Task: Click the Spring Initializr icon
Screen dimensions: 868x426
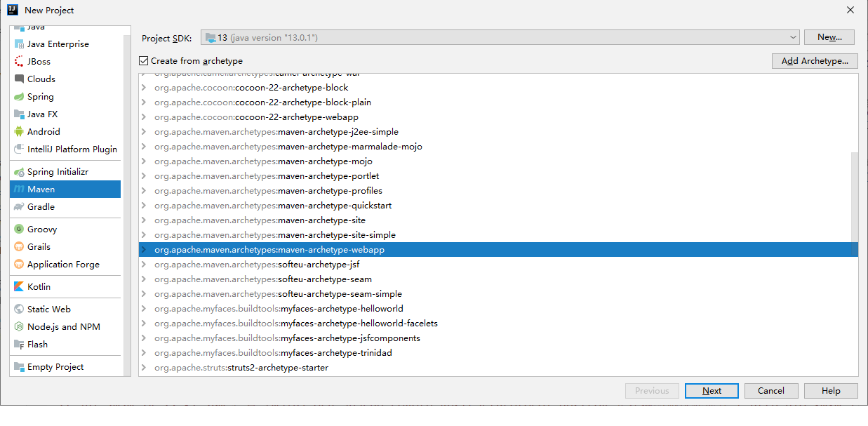Action: [x=19, y=172]
